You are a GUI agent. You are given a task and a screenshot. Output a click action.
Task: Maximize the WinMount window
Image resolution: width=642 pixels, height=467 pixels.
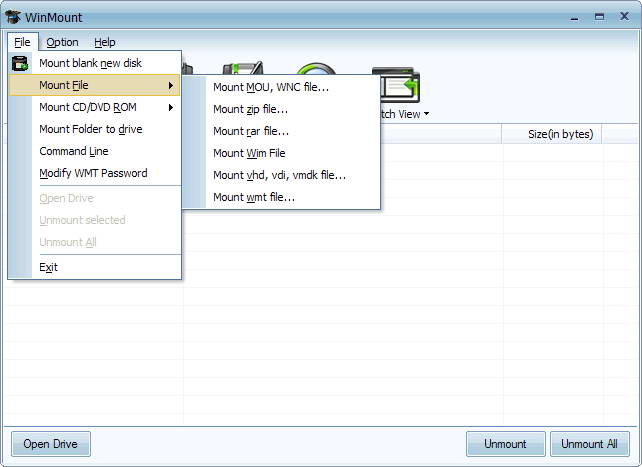(x=599, y=17)
